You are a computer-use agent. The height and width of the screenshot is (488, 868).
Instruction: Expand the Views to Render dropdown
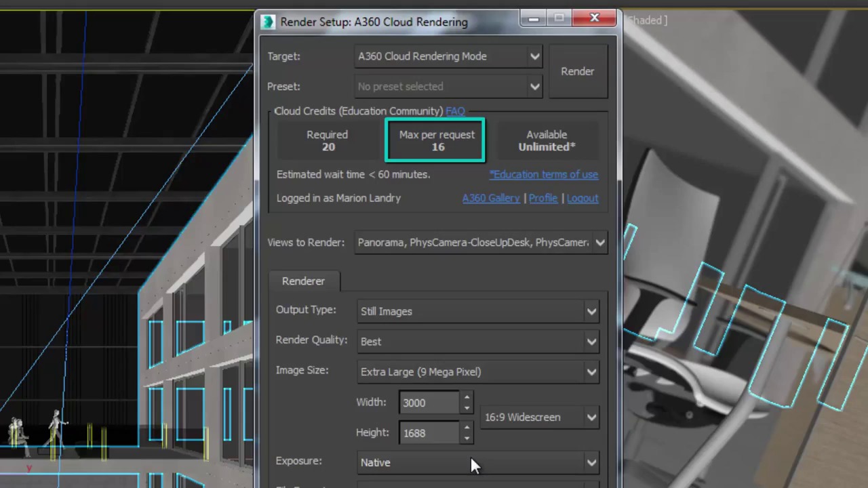(x=481, y=242)
